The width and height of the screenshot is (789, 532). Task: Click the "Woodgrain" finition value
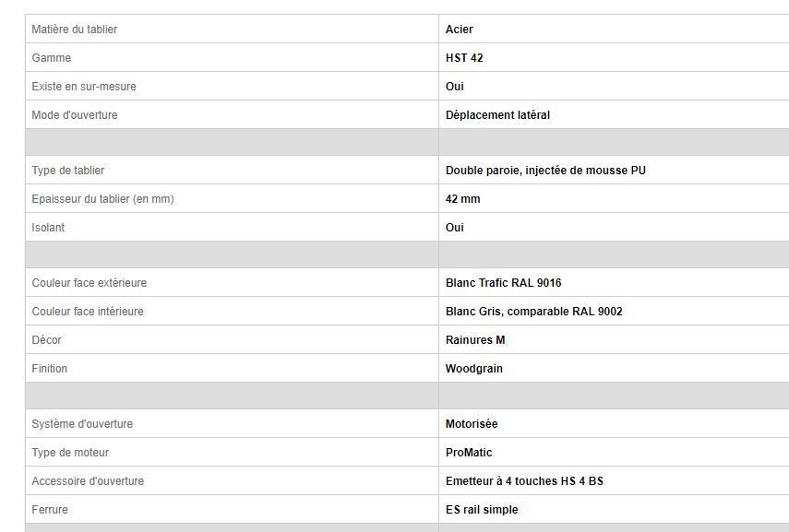(x=474, y=369)
